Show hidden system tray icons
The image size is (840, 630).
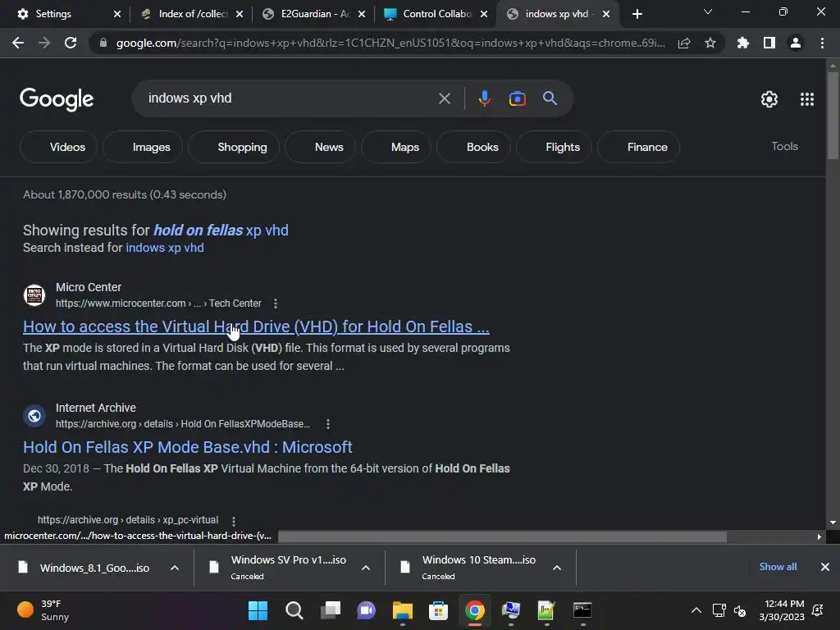[x=696, y=610]
